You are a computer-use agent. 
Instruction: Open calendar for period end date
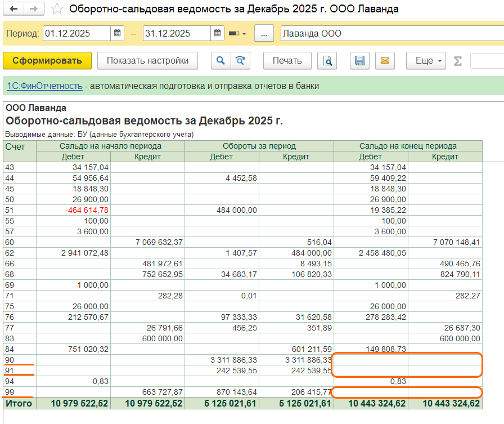[x=217, y=33]
